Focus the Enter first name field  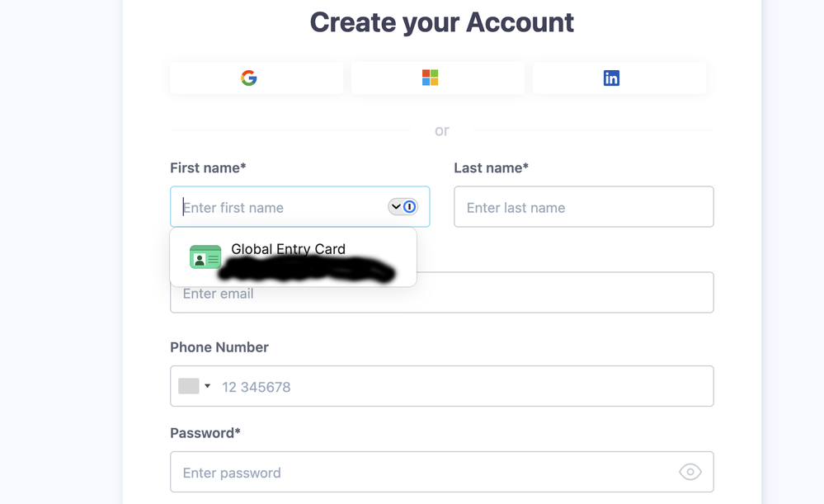coord(280,207)
